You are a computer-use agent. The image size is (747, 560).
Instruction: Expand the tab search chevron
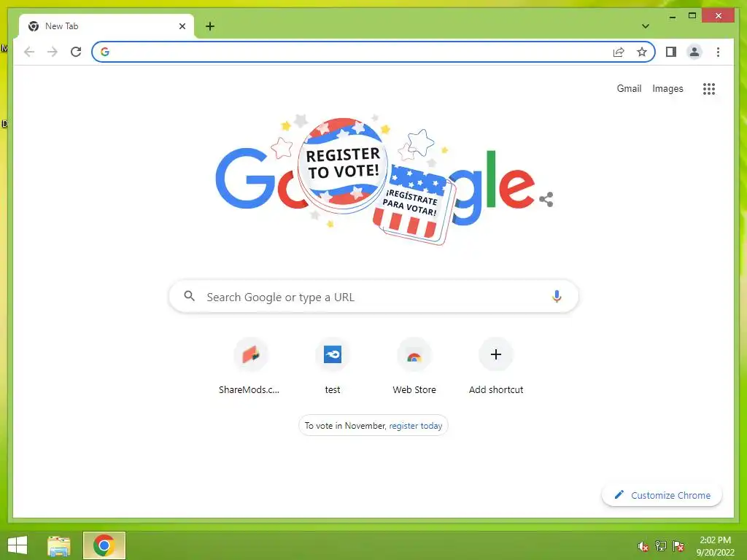coord(645,26)
